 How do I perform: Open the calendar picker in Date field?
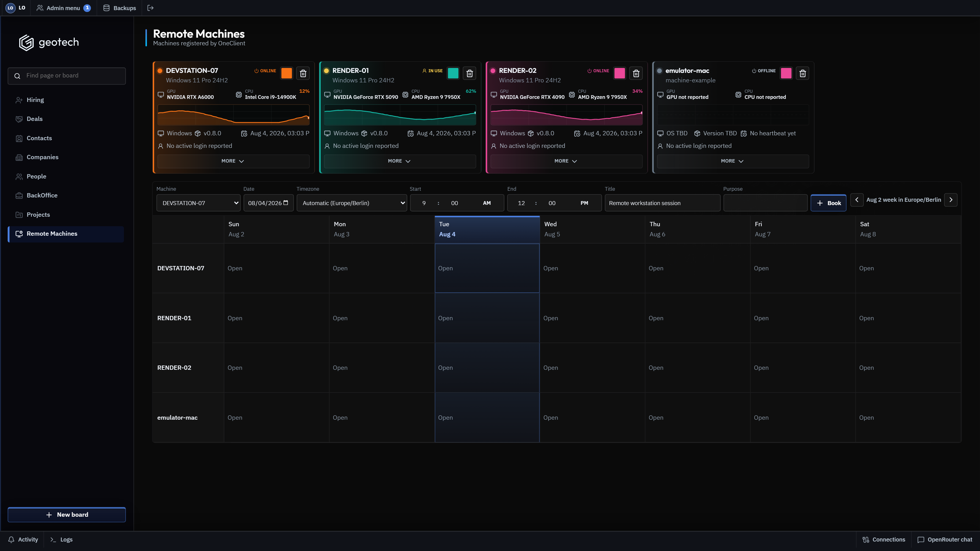click(286, 203)
